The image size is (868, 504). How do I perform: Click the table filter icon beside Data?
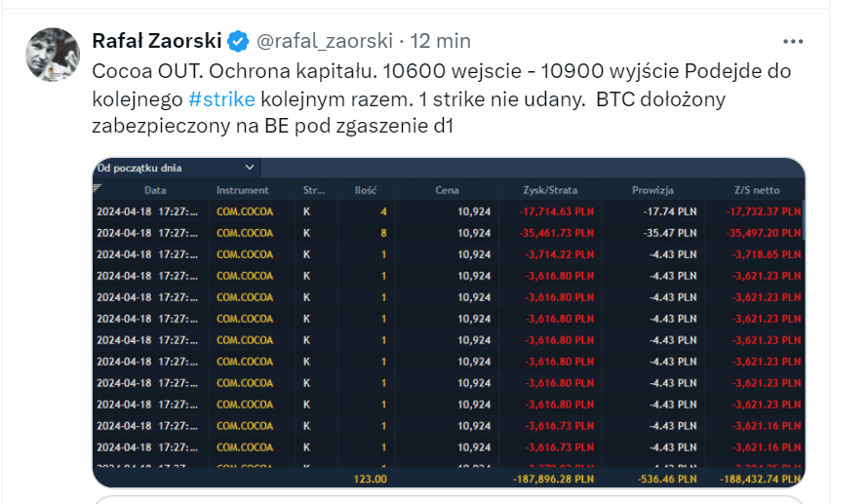(98, 188)
